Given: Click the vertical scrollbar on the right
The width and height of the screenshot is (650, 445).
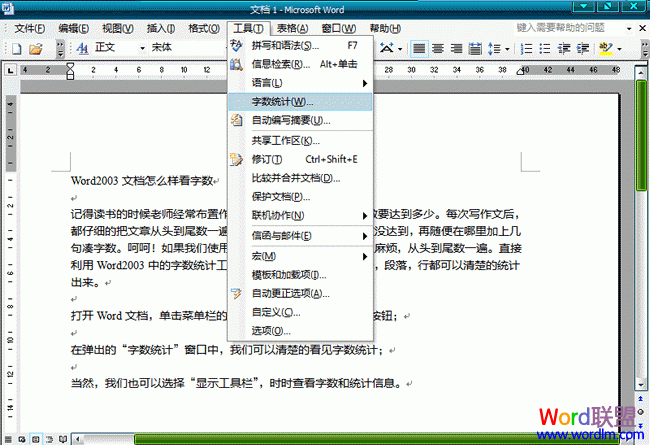Looking at the screenshot, I should coord(641,250).
